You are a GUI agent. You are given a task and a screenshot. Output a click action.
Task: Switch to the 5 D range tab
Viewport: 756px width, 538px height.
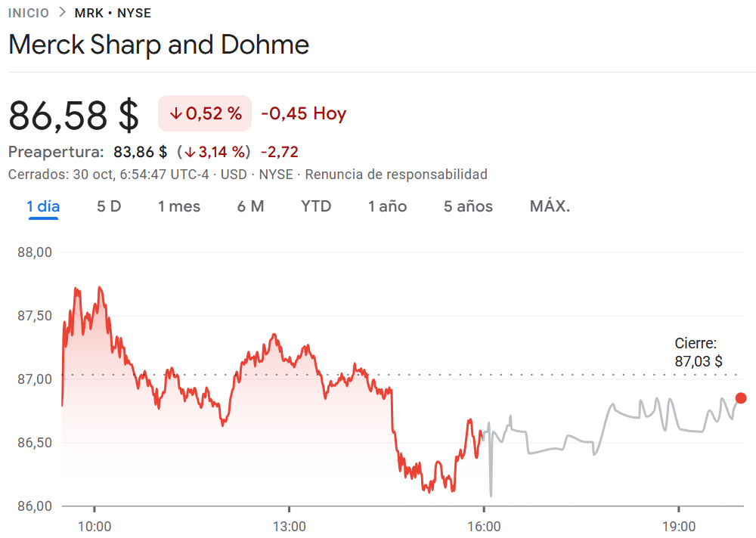tap(109, 206)
